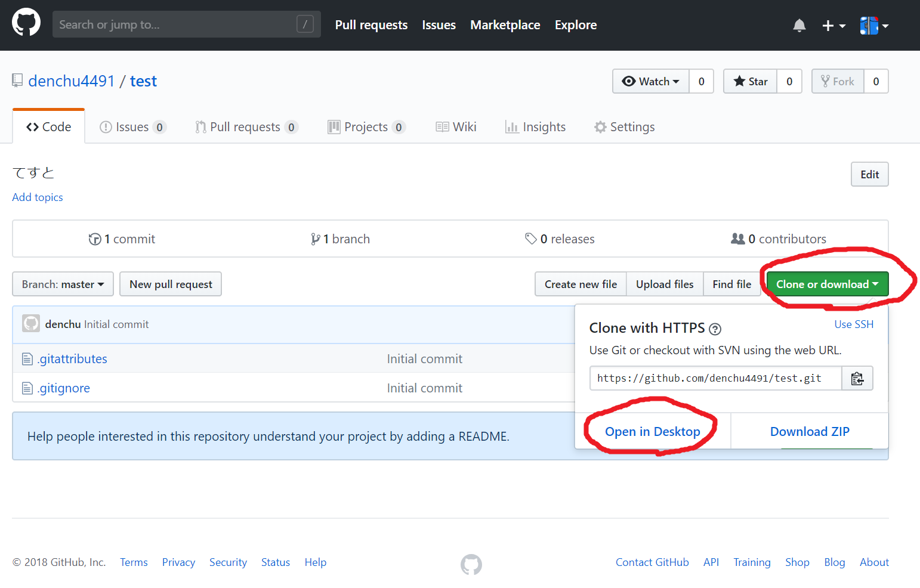View the 0 releases page

[x=560, y=239]
